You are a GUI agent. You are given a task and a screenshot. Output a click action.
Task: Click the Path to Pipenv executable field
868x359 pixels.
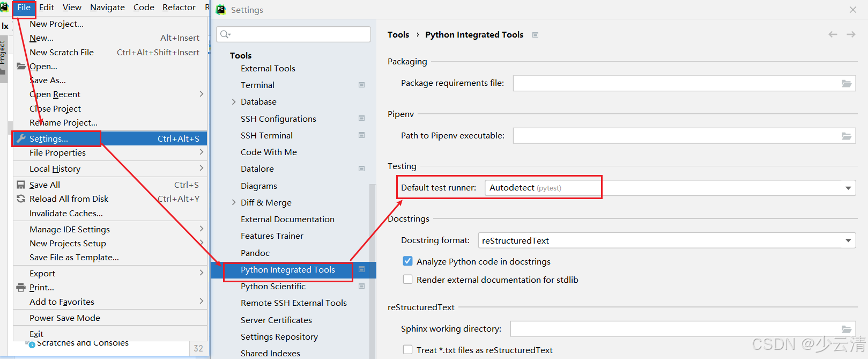click(684, 136)
